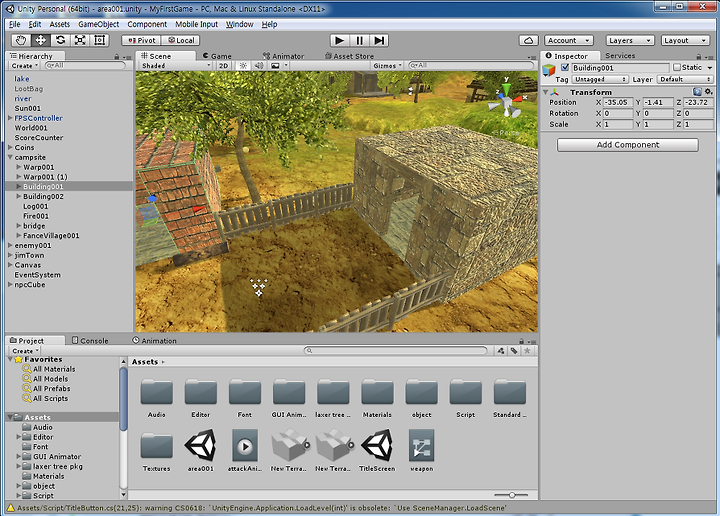720x516 pixels.
Task: Select the Rect transform tool
Action: [100, 40]
